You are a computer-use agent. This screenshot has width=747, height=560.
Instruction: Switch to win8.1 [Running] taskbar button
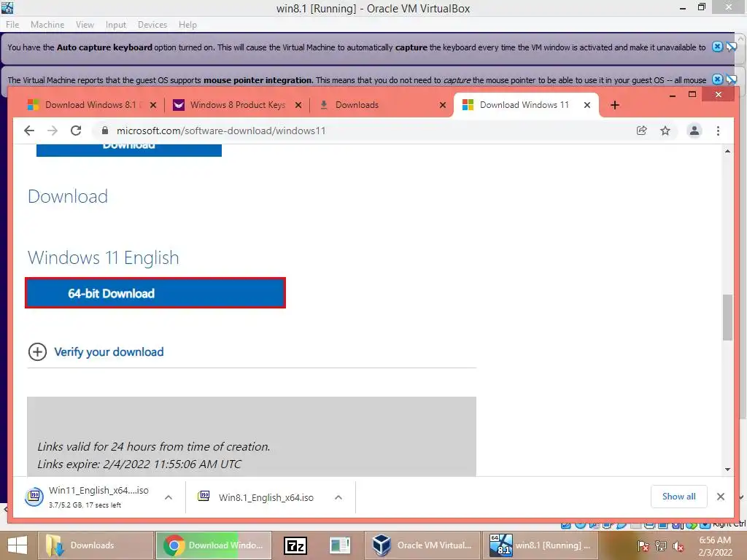click(x=541, y=545)
